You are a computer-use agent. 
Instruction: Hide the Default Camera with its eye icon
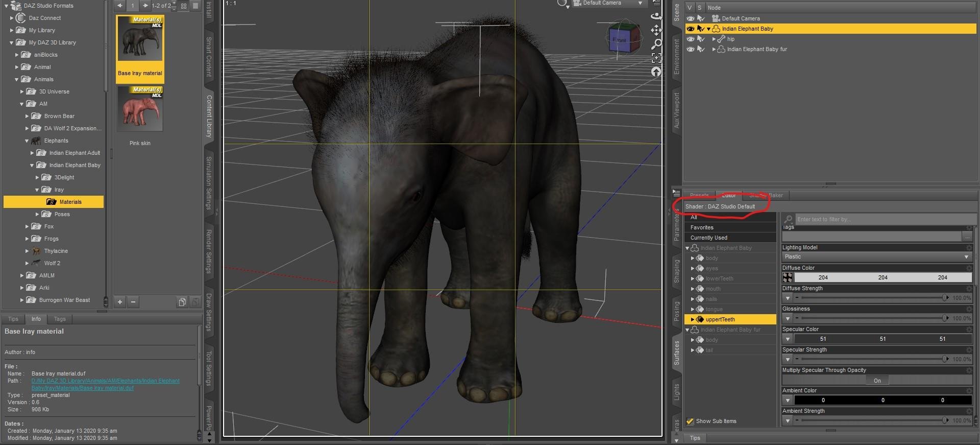[690, 18]
